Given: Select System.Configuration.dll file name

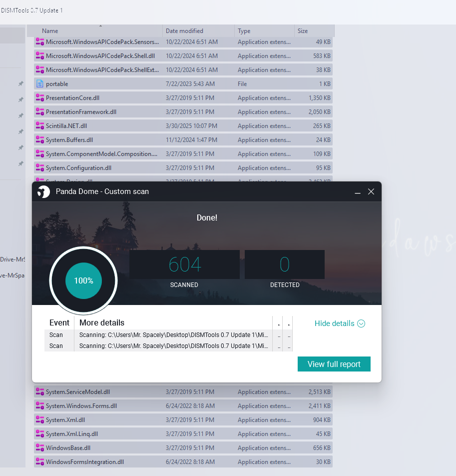Looking at the screenshot, I should [78, 168].
